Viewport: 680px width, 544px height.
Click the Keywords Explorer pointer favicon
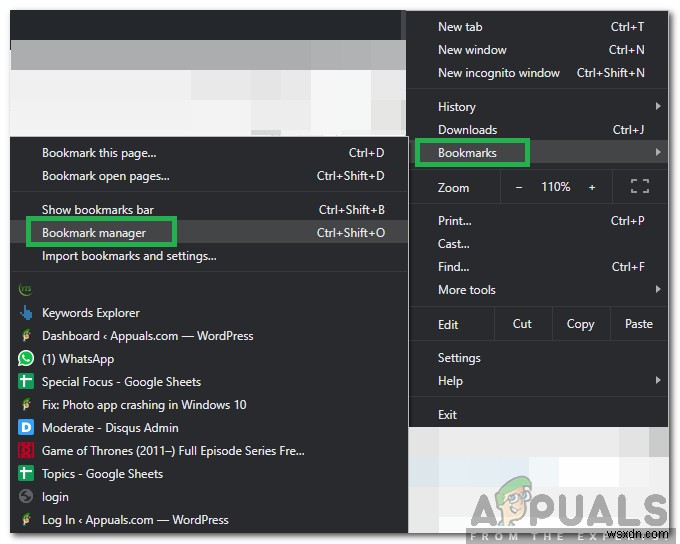[26, 312]
